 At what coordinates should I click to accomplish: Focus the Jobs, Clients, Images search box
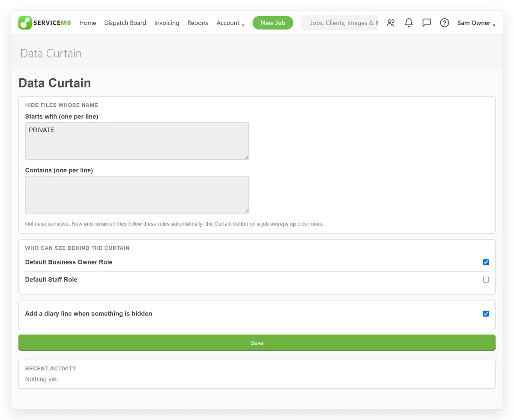tap(340, 23)
